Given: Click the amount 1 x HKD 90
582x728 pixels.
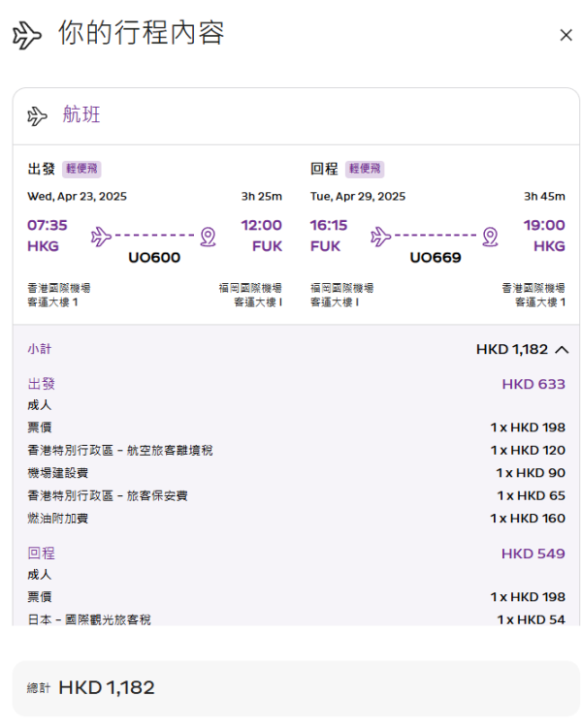Looking at the screenshot, I should (531, 473).
